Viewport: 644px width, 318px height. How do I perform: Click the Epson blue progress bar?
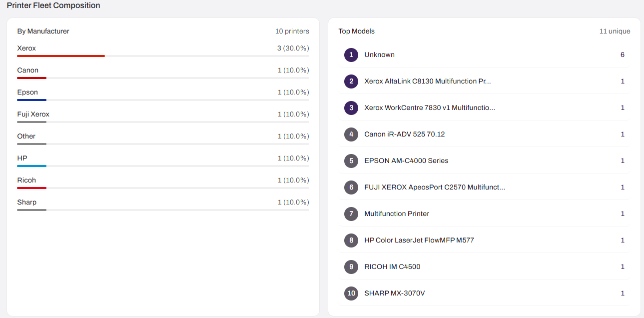[x=31, y=100]
